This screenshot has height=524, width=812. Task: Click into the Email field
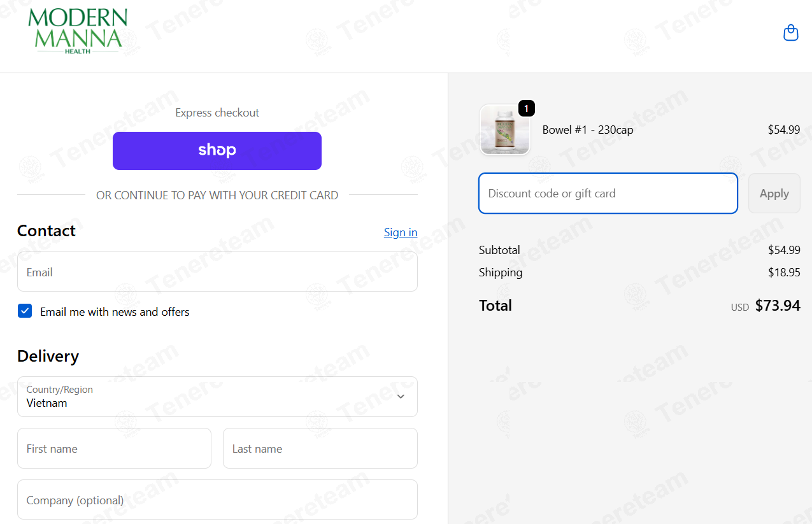pyautogui.click(x=217, y=272)
